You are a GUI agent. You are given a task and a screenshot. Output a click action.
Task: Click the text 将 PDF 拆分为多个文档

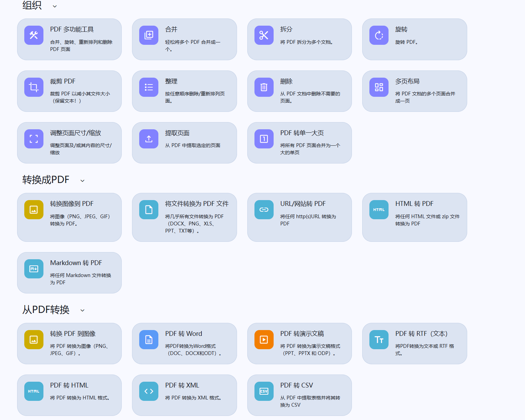pos(307,42)
